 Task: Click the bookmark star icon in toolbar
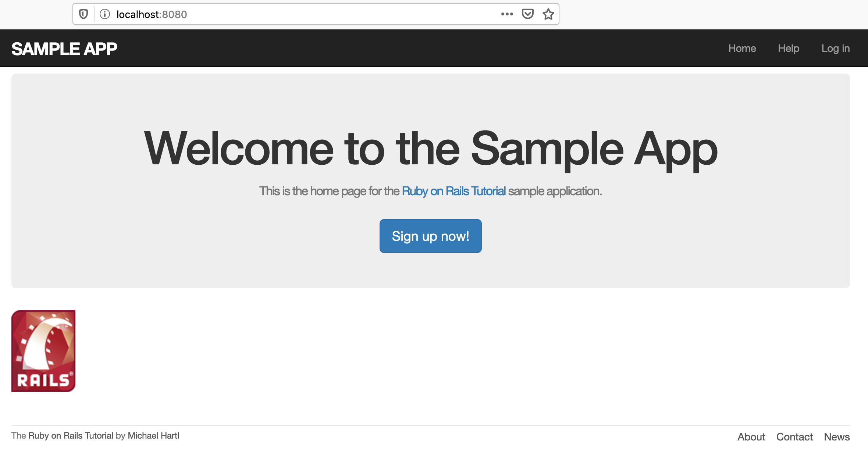[548, 14]
